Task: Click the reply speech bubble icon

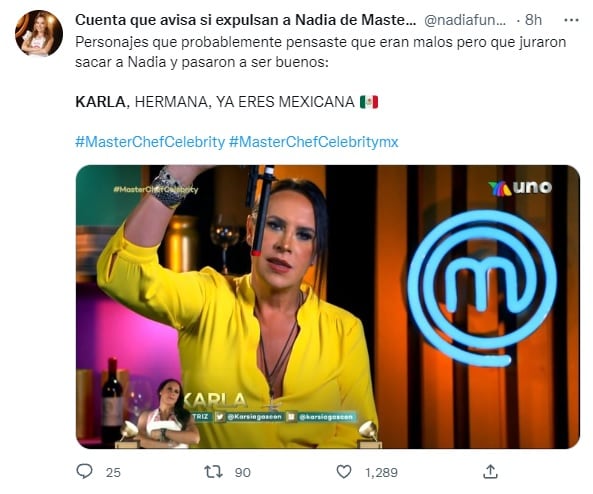Action: point(84,472)
